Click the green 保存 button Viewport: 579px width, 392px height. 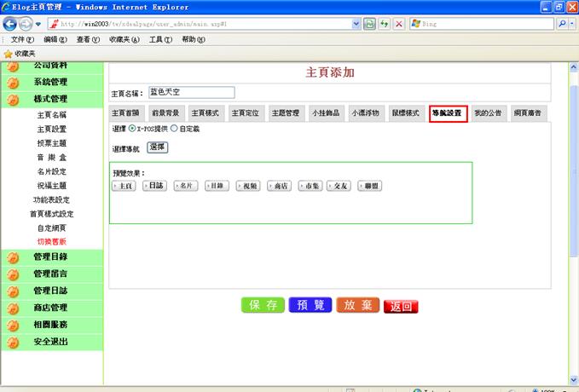[263, 305]
